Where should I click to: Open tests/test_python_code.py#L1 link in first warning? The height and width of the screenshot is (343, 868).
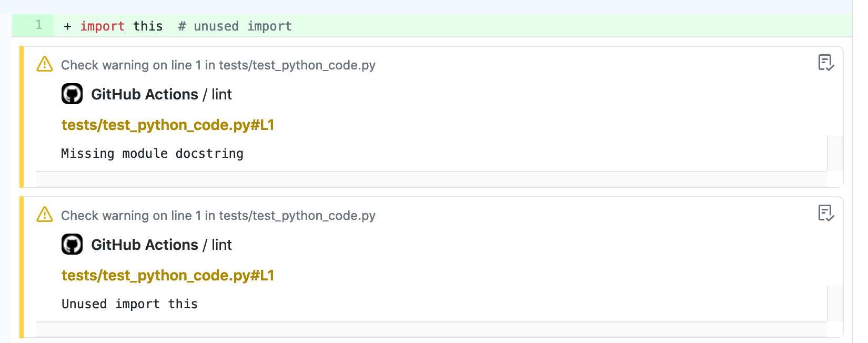pos(168,125)
